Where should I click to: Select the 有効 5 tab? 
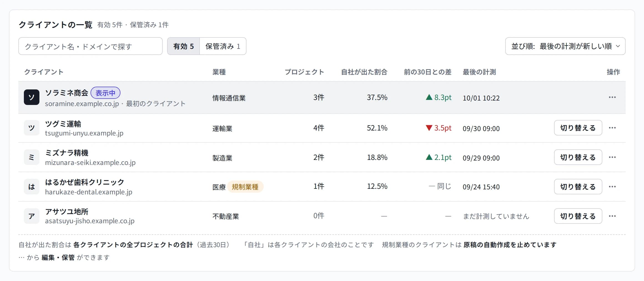(183, 46)
